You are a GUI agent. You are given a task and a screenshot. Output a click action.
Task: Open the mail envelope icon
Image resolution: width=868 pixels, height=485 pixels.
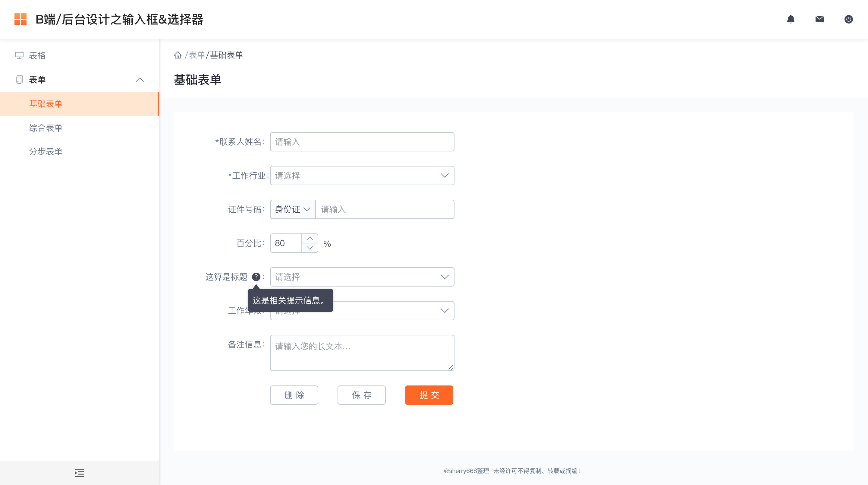819,19
